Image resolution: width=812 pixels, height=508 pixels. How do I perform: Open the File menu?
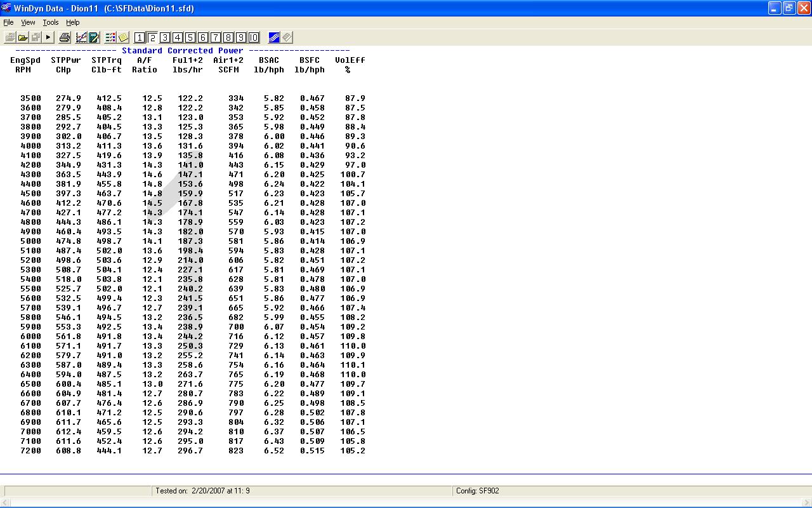point(8,22)
